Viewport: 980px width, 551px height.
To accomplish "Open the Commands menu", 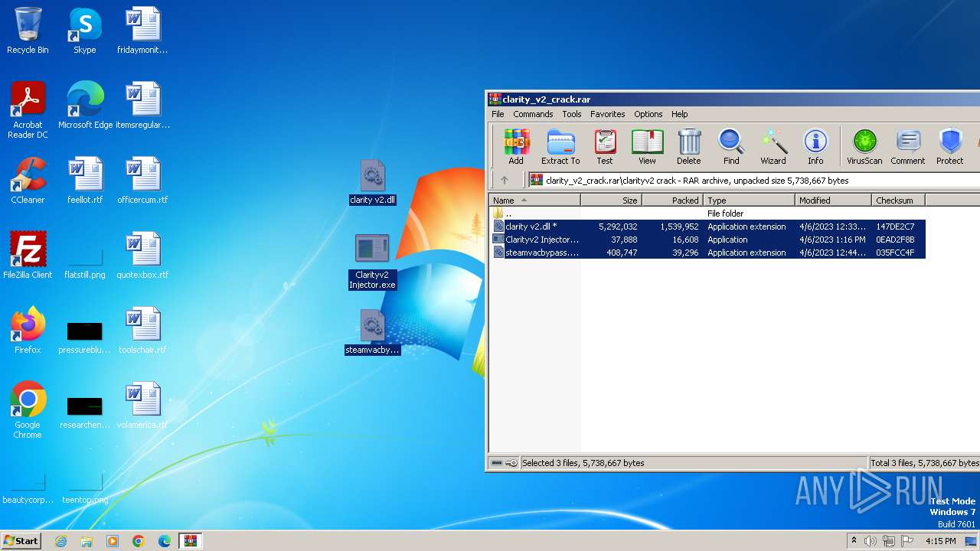I will tap(533, 114).
